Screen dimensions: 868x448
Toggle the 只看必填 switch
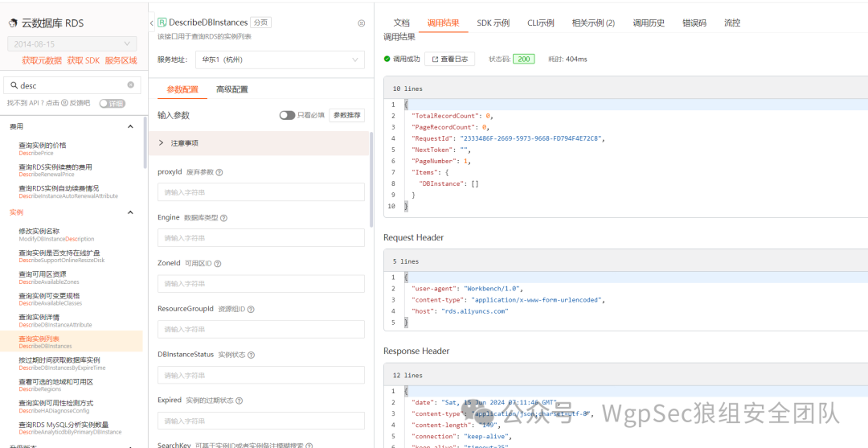(x=287, y=115)
